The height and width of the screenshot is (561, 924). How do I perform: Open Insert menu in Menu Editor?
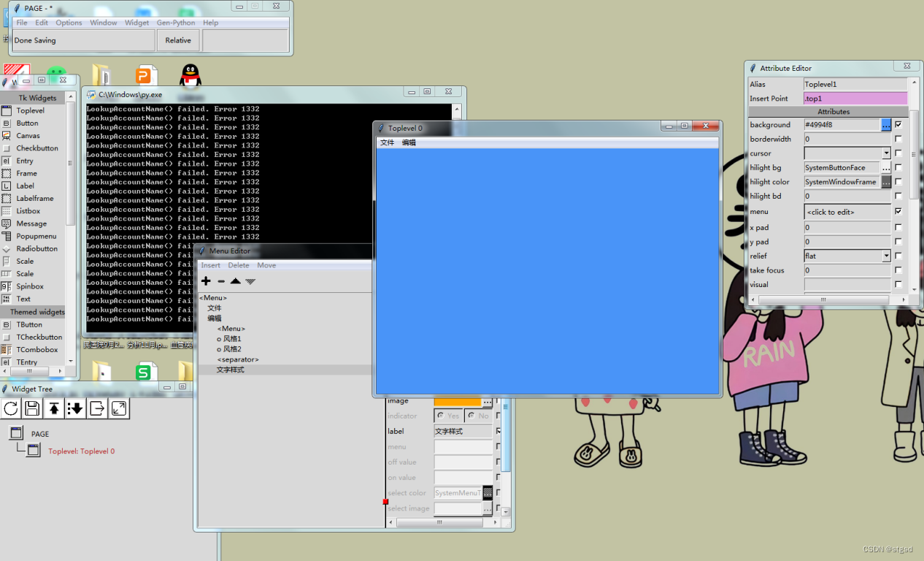[x=211, y=265]
